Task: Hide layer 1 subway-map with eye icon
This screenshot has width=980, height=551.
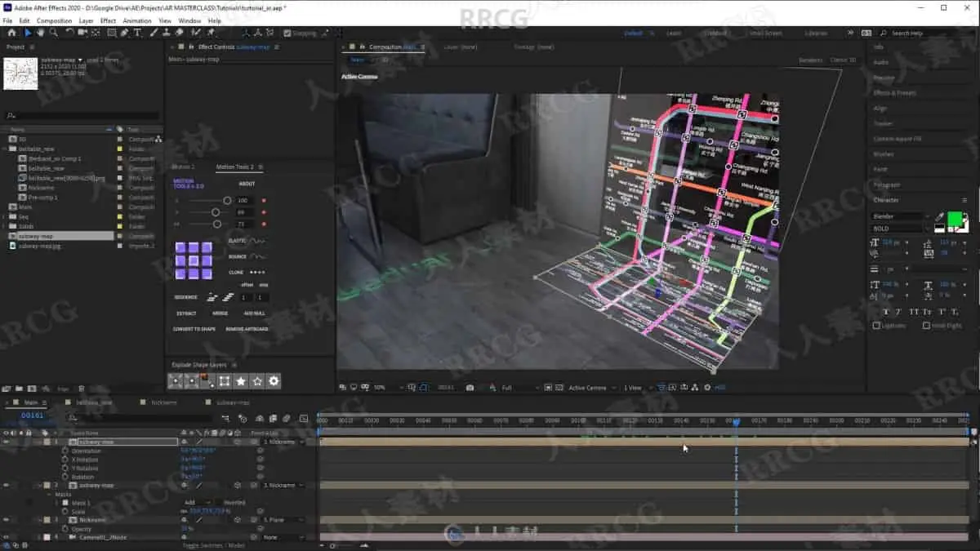Action: click(6, 442)
